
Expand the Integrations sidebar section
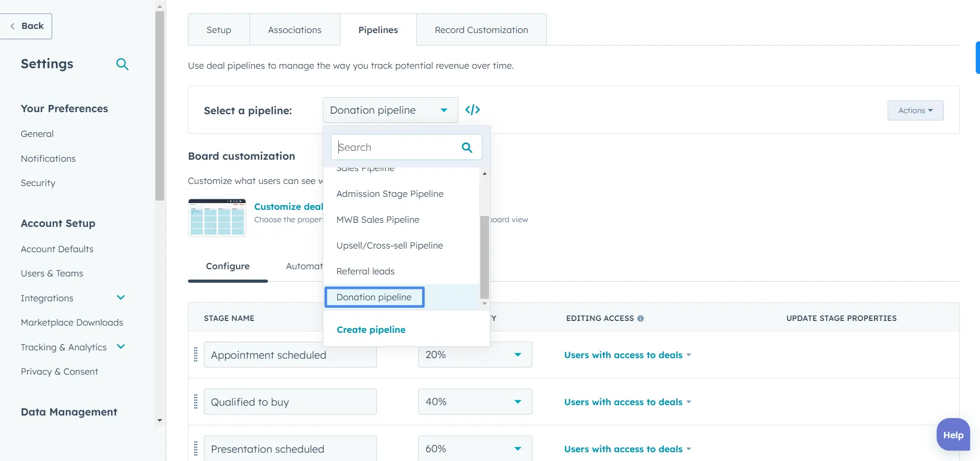pyautogui.click(x=121, y=298)
